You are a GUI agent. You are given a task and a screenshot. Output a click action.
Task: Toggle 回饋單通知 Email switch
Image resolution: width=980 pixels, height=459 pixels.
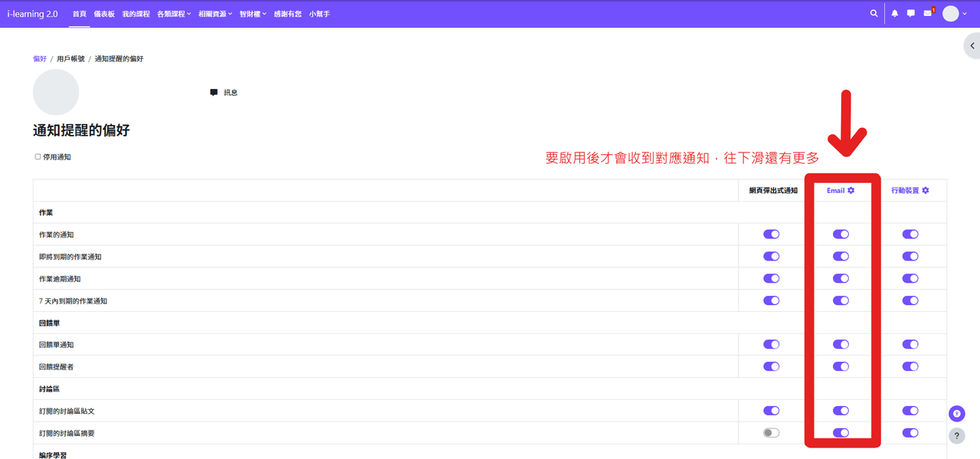tap(841, 345)
